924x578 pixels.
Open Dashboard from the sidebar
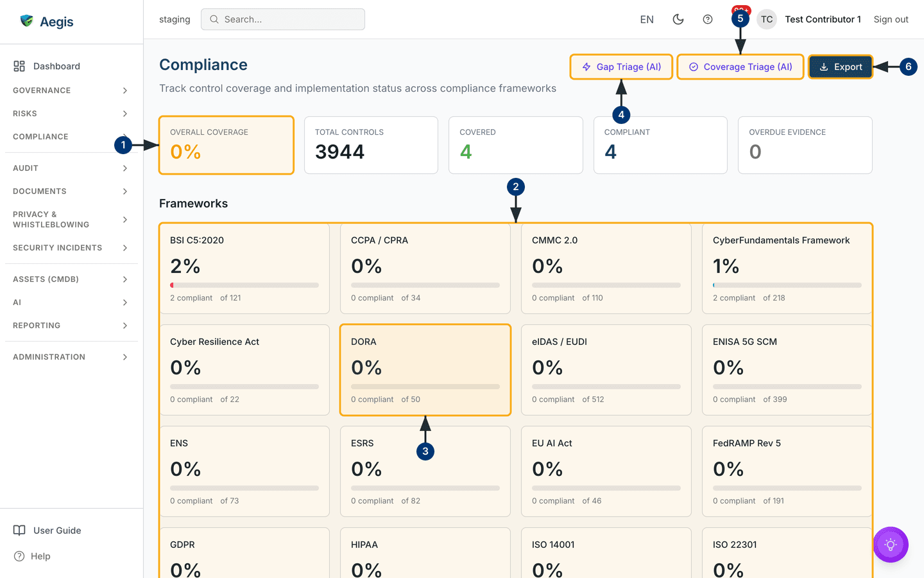[71, 66]
